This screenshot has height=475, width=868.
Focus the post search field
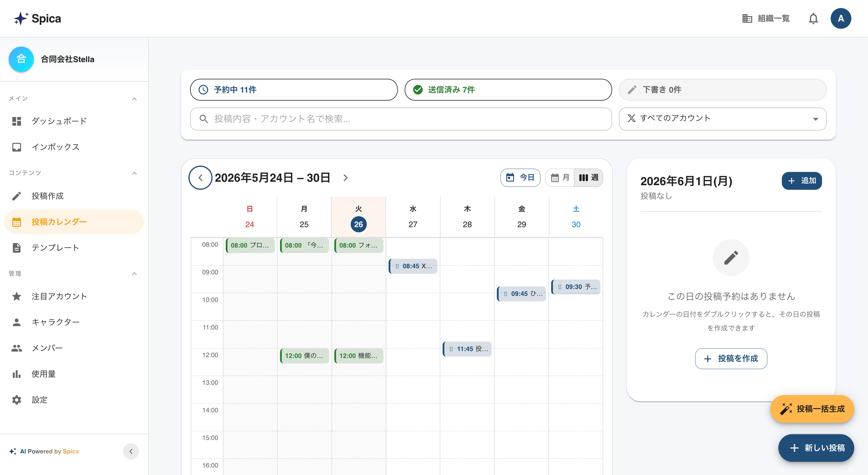[x=401, y=119]
